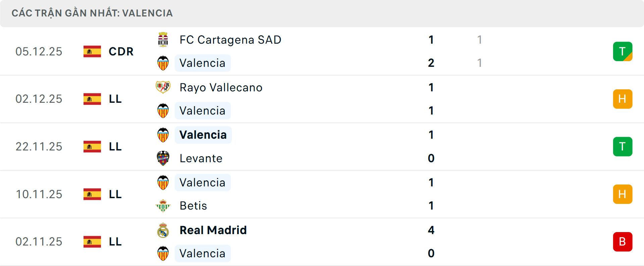Click Spain flag beside the CDR label
This screenshot has width=644, height=266.
[92, 51]
